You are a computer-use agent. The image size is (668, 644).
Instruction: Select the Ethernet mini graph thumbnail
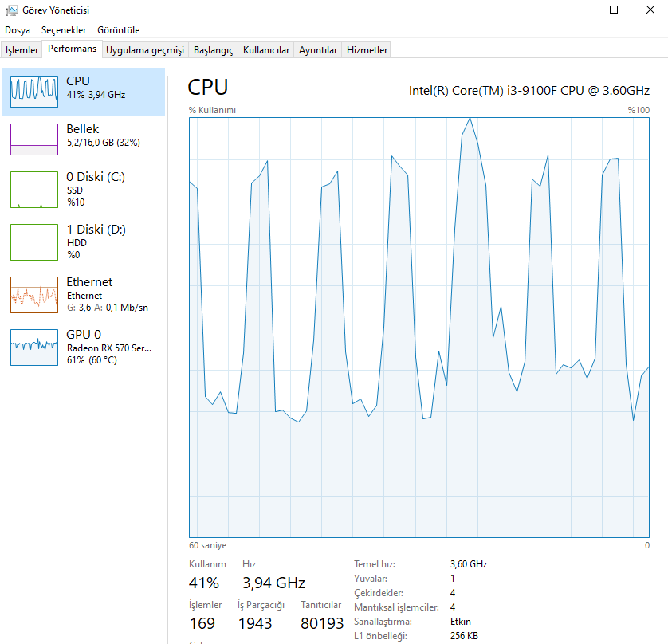pyautogui.click(x=34, y=295)
